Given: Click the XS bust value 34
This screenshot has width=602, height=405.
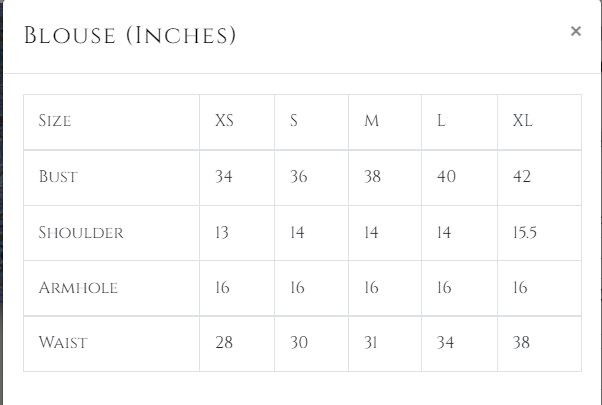Looking at the screenshot, I should point(224,177).
